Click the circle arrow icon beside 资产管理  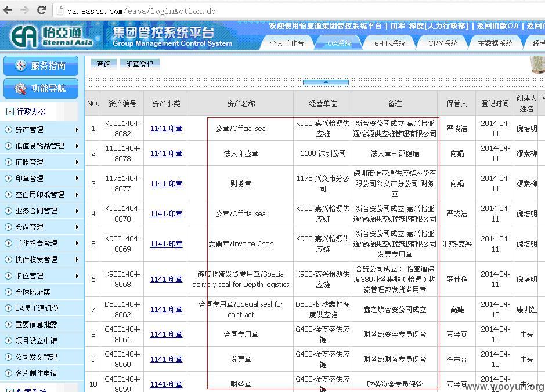tap(8, 129)
